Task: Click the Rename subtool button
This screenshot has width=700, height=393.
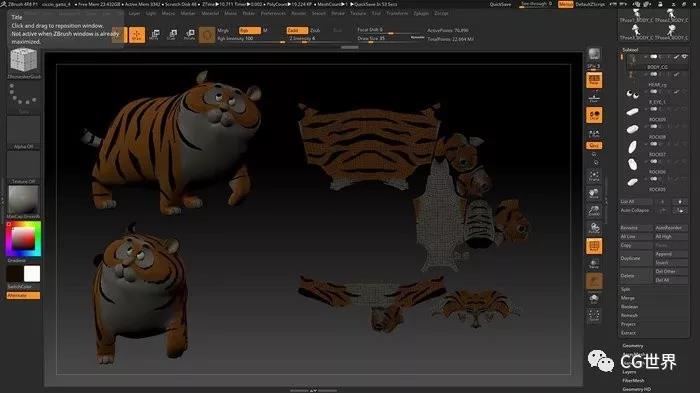Action: pyautogui.click(x=636, y=228)
